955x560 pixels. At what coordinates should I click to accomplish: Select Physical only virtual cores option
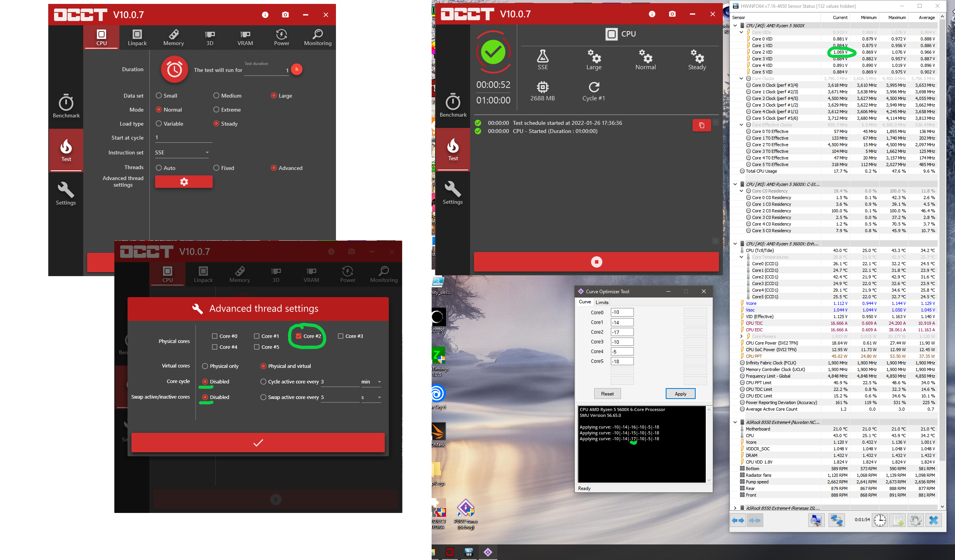pyautogui.click(x=205, y=366)
